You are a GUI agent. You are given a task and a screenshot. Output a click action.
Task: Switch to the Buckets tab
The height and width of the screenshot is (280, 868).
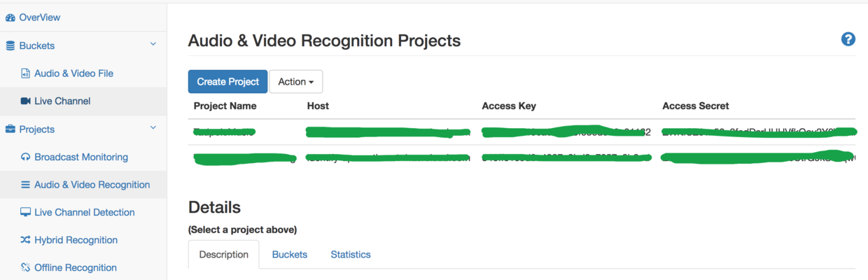click(x=289, y=255)
